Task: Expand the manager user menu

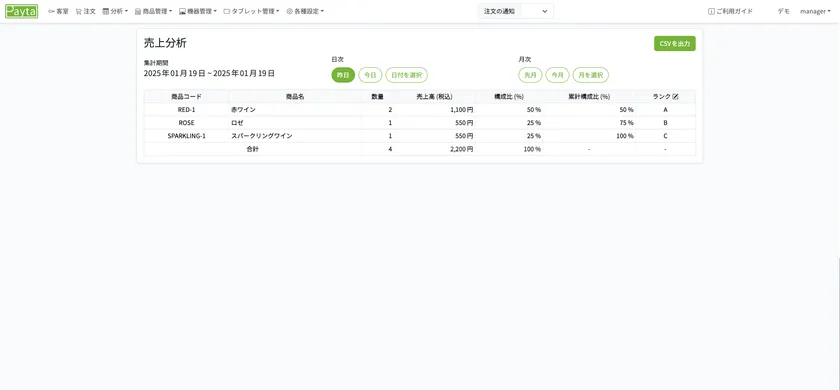Action: [x=815, y=11]
